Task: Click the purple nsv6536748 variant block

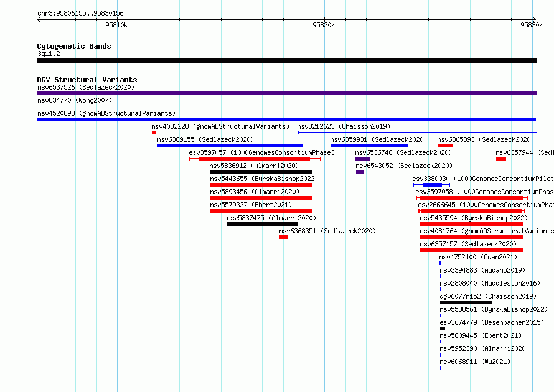Action: [x=362, y=159]
